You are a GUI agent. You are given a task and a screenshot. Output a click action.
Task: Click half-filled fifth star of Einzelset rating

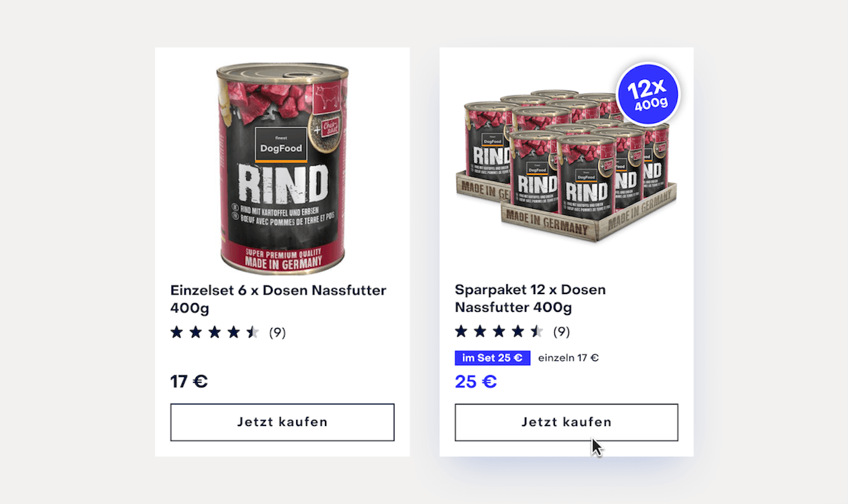tap(253, 333)
